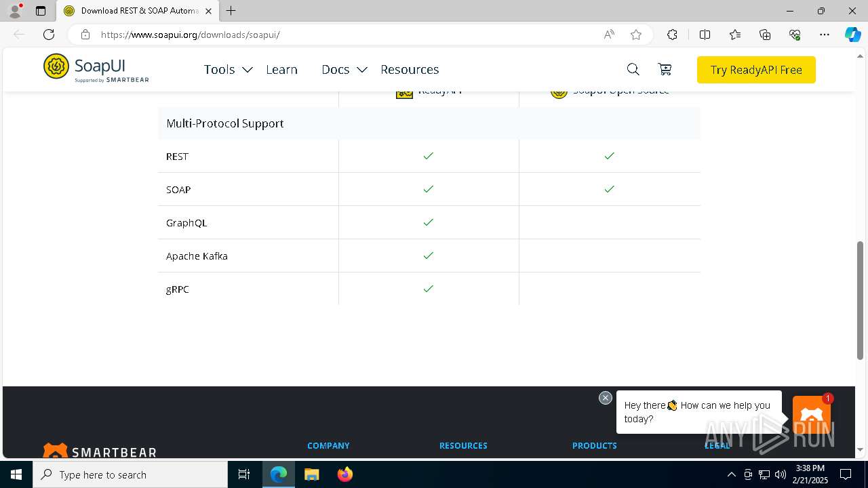The image size is (868, 488).
Task: Select the REST row label
Action: tap(177, 157)
